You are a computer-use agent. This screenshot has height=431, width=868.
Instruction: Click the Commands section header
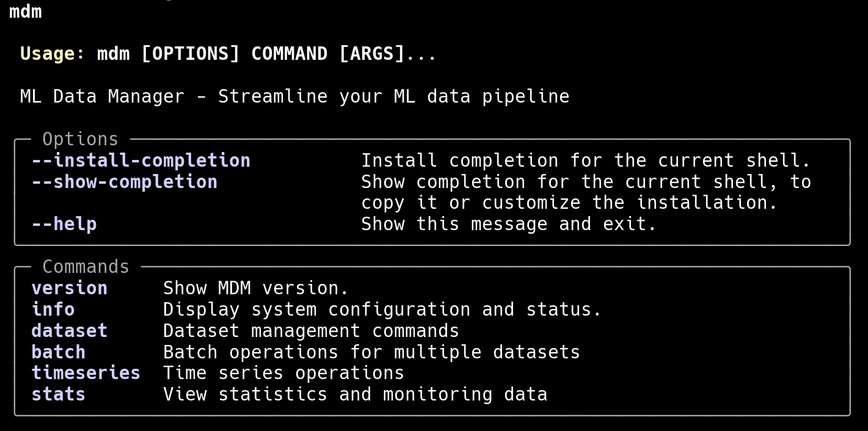tap(86, 267)
